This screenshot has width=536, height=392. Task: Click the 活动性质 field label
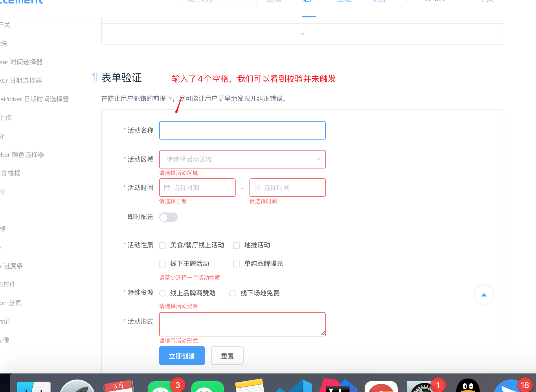pos(141,245)
